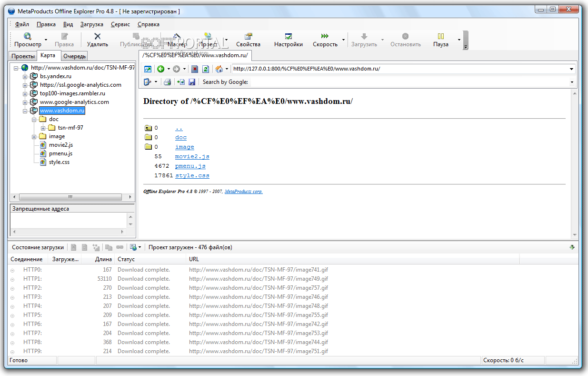Open the pmenu.js link in directory listing

190,166
